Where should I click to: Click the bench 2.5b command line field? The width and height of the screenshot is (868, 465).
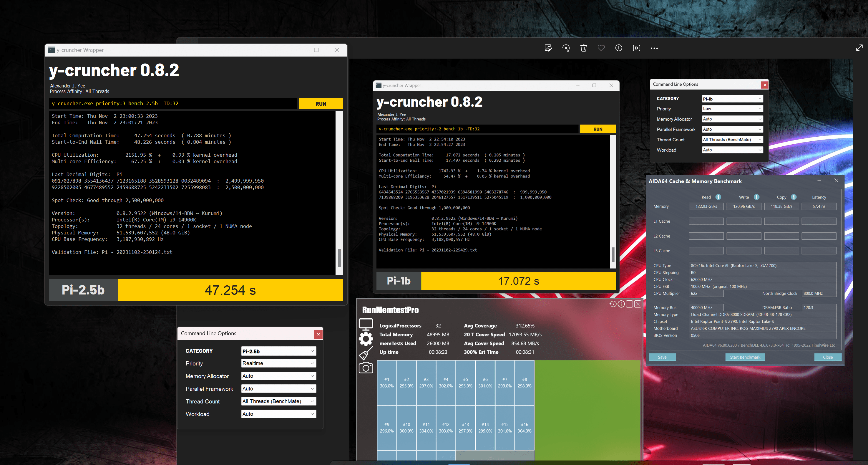click(173, 104)
